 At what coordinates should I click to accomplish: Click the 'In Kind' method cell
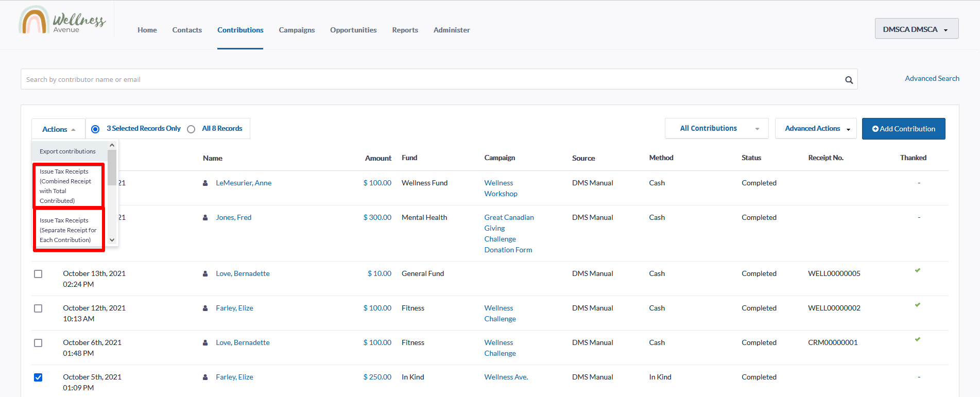(660, 377)
